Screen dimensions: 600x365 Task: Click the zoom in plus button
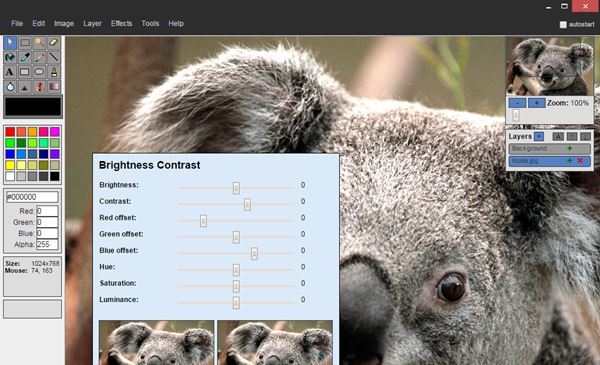pos(536,103)
